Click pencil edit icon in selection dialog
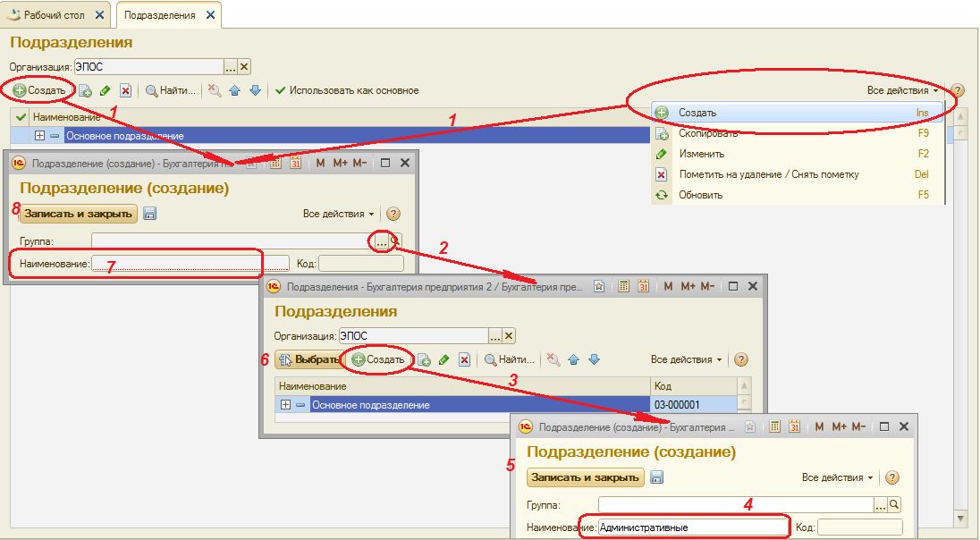The height and width of the screenshot is (540, 980). (x=444, y=360)
